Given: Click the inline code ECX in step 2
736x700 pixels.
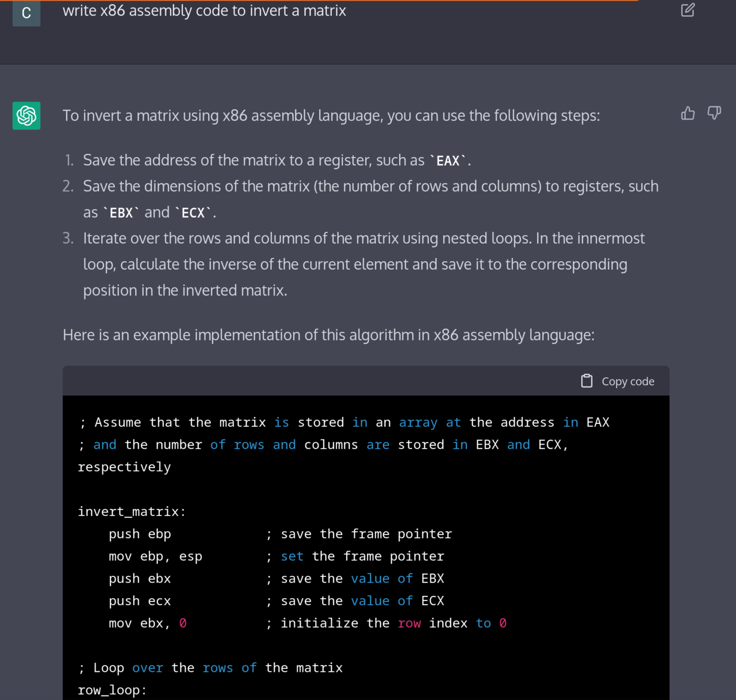Looking at the screenshot, I should (x=193, y=213).
